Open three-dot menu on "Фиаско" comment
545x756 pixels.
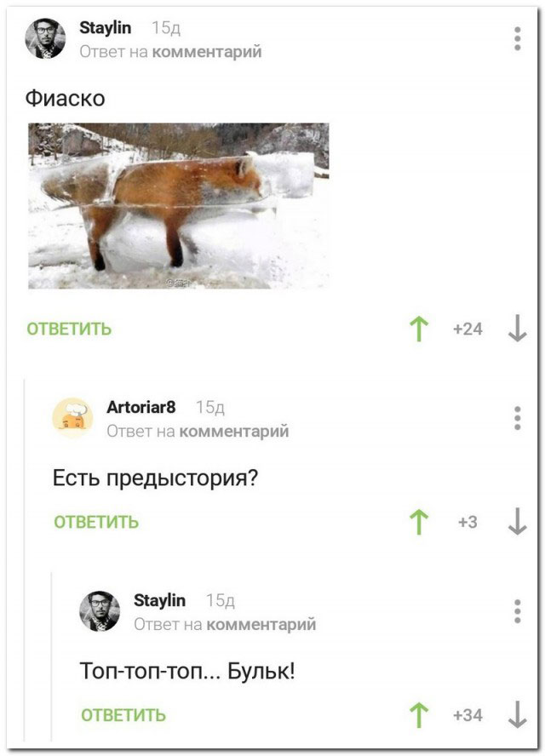[x=518, y=38]
